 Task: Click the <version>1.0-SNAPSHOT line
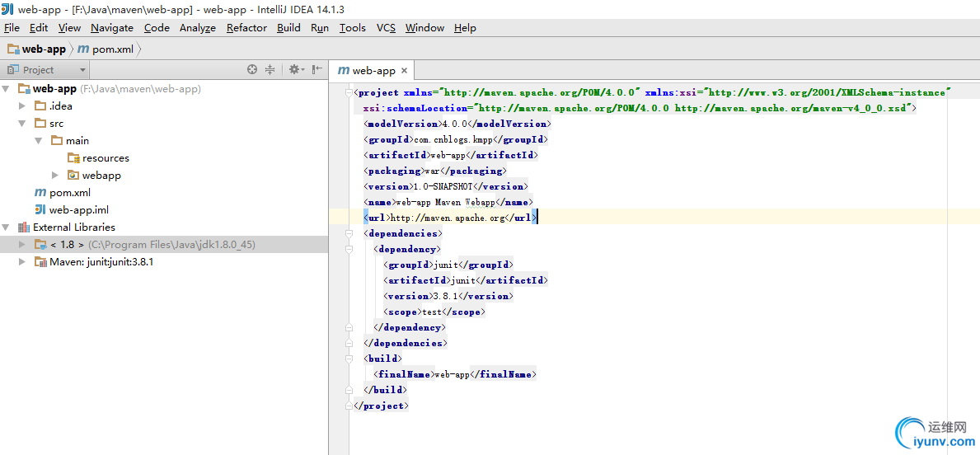pyautogui.click(x=446, y=186)
